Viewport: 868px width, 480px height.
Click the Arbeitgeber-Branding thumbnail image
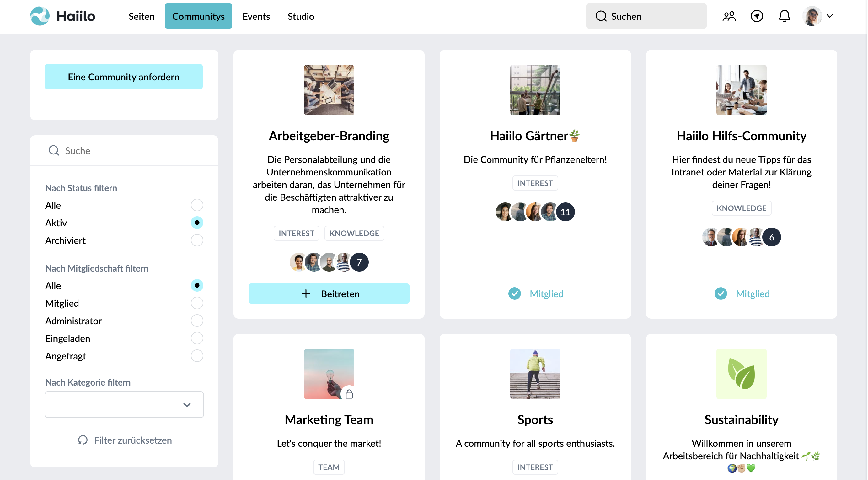click(x=329, y=90)
